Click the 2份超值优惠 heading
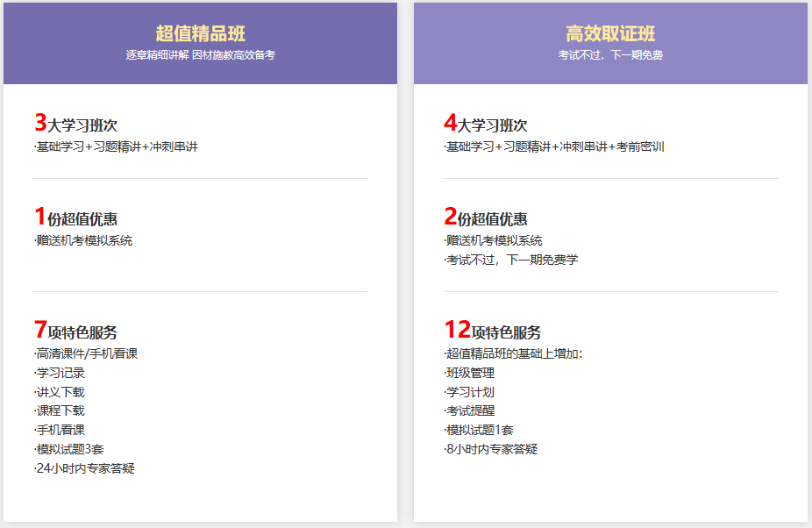 tap(486, 218)
